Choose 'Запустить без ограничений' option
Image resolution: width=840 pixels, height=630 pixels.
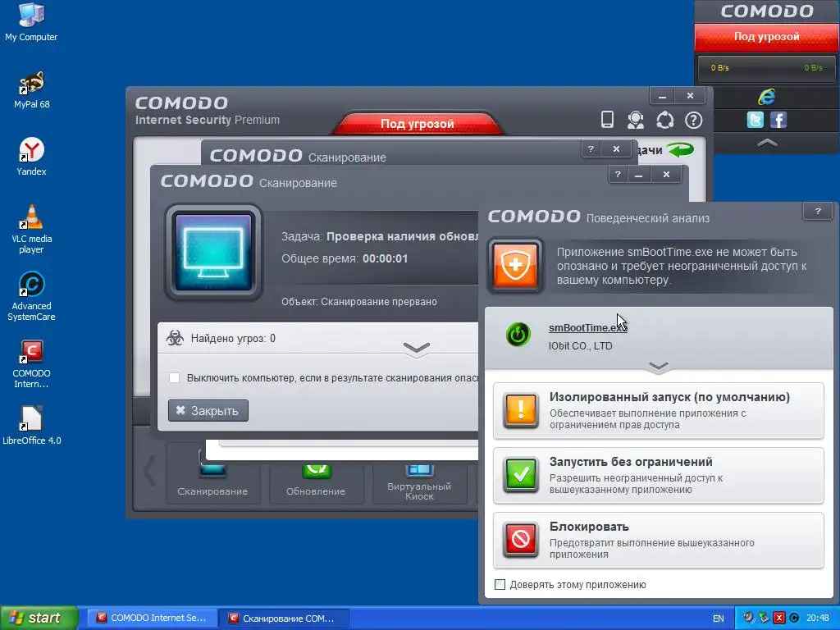(x=659, y=475)
